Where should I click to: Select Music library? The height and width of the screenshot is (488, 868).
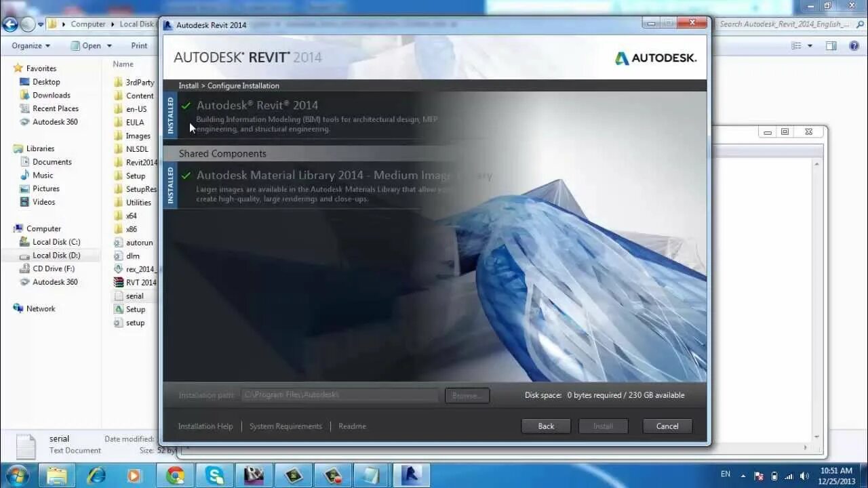pos(43,175)
